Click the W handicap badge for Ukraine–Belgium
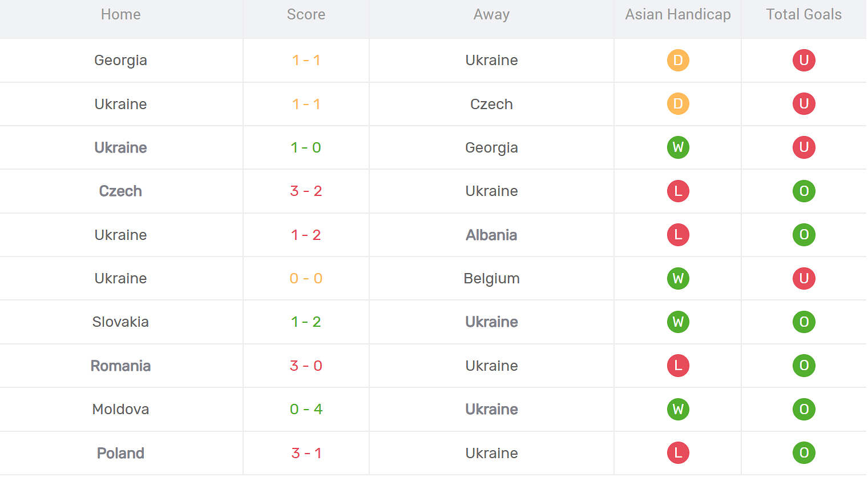Screen dimensions: 868x477 [678, 278]
